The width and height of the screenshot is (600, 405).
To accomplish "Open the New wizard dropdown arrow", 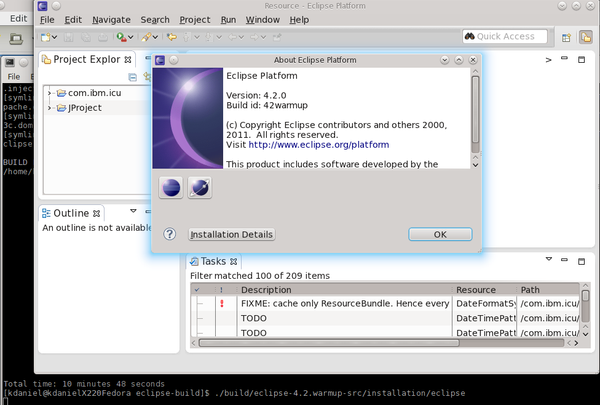I will click(54, 37).
